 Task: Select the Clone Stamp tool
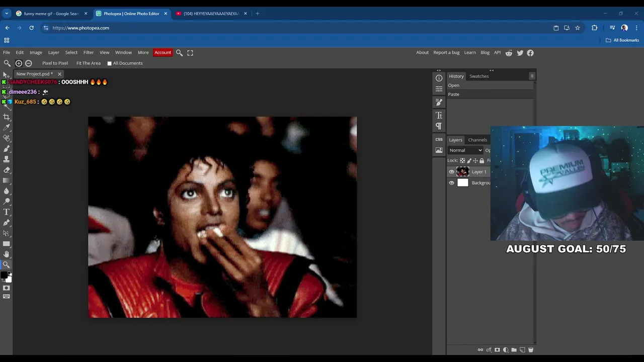[x=7, y=159]
